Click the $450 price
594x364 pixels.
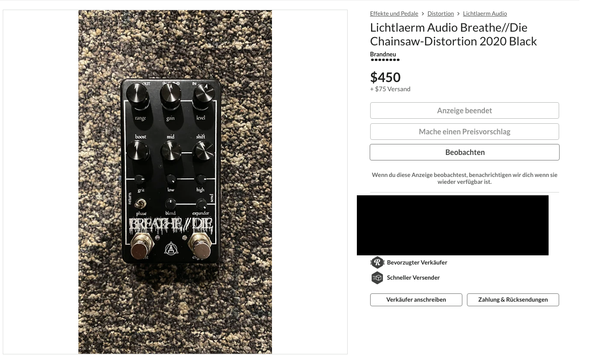(x=385, y=77)
